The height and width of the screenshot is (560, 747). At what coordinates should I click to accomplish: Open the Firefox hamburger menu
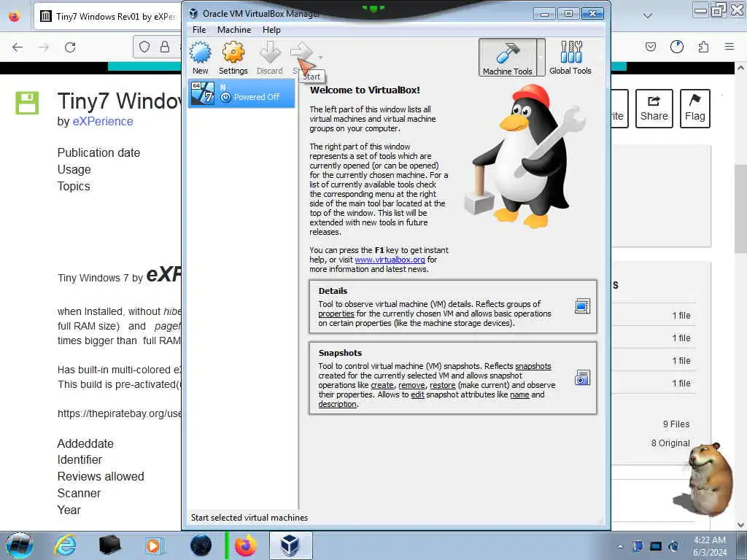pos(729,47)
